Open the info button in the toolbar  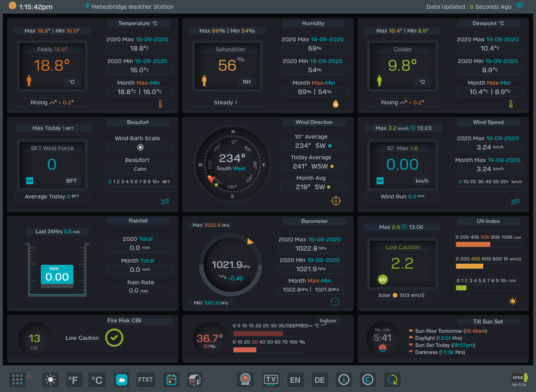[343, 379]
